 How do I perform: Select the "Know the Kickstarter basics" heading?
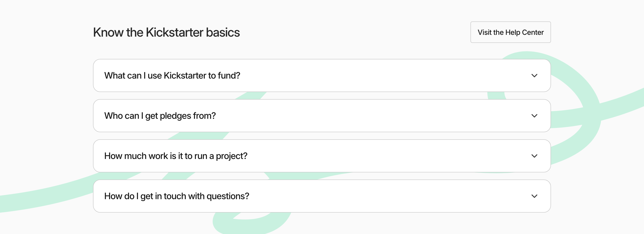[167, 32]
